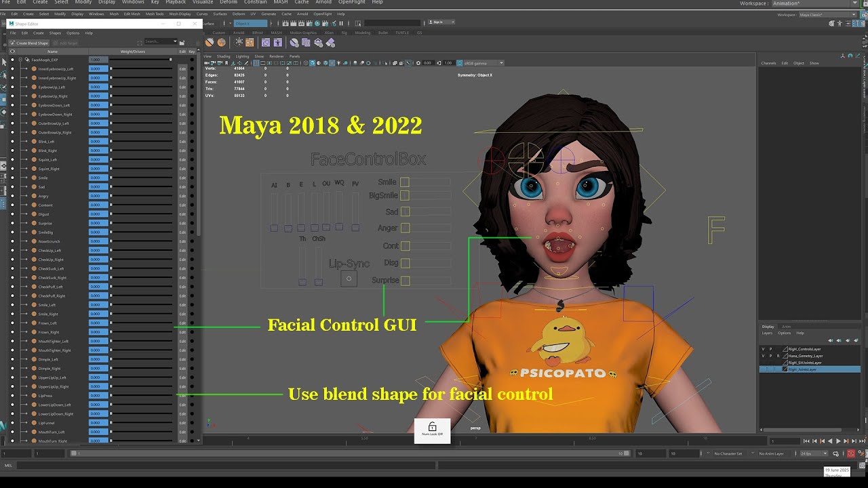Select the orange target icon of Disgust

coord(34,214)
